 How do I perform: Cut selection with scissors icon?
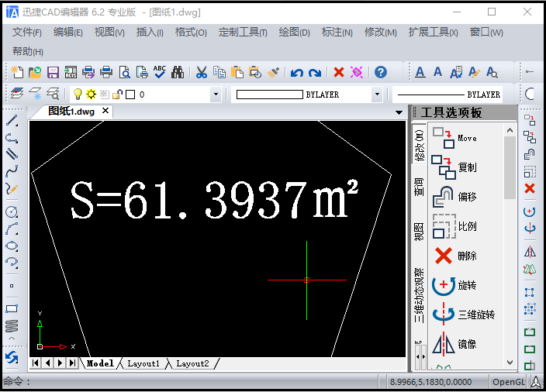202,72
